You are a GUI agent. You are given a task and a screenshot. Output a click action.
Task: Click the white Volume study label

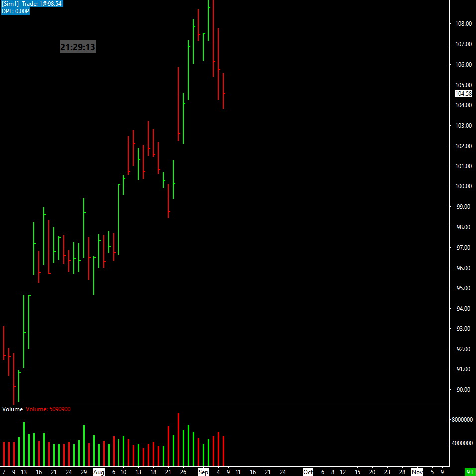point(12,409)
